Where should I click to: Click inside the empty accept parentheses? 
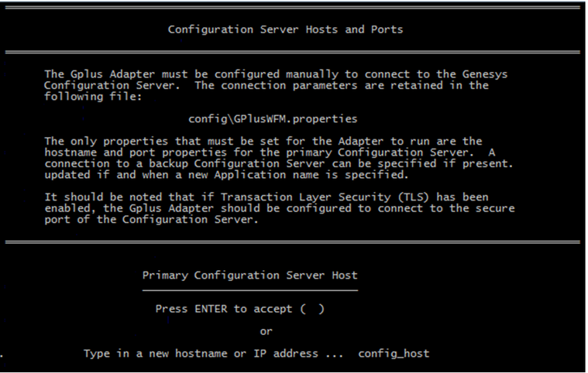point(312,309)
